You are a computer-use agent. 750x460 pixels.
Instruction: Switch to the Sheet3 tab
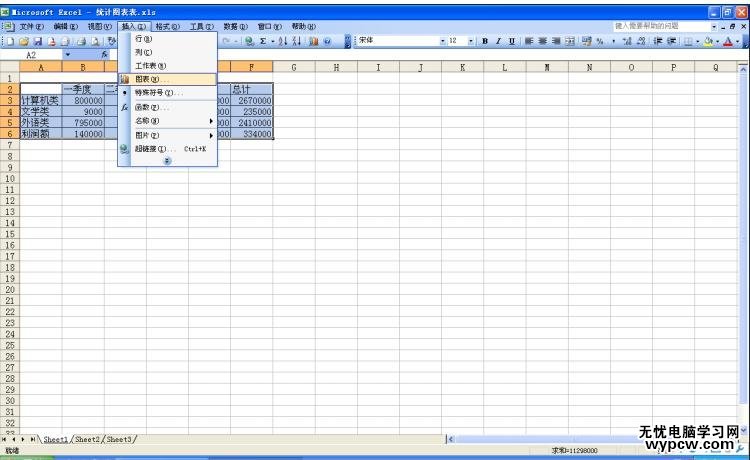[119, 439]
